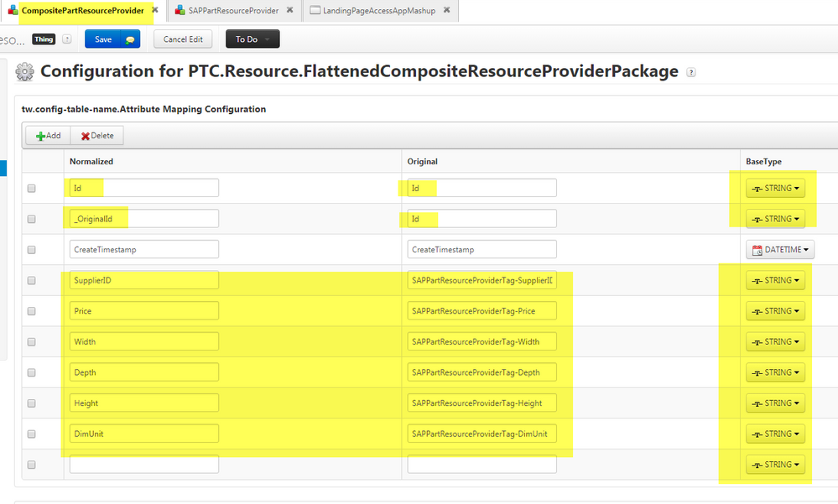Edit the Normalized SupplierID field

pos(143,280)
